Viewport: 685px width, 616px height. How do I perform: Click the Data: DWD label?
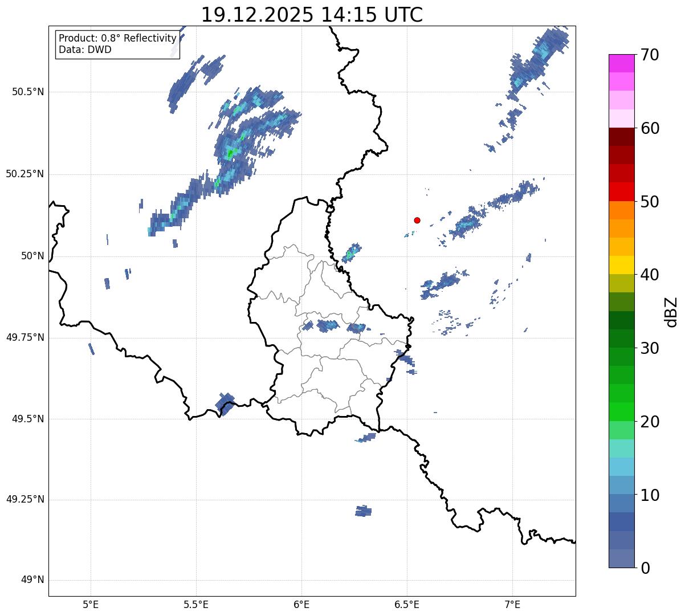pyautogui.click(x=85, y=50)
